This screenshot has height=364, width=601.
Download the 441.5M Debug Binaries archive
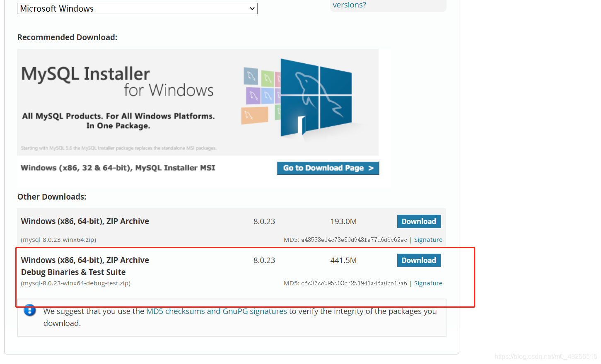[x=419, y=260]
